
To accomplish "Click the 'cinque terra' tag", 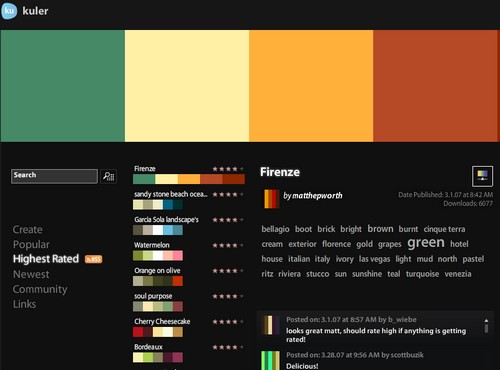I will 444,229.
